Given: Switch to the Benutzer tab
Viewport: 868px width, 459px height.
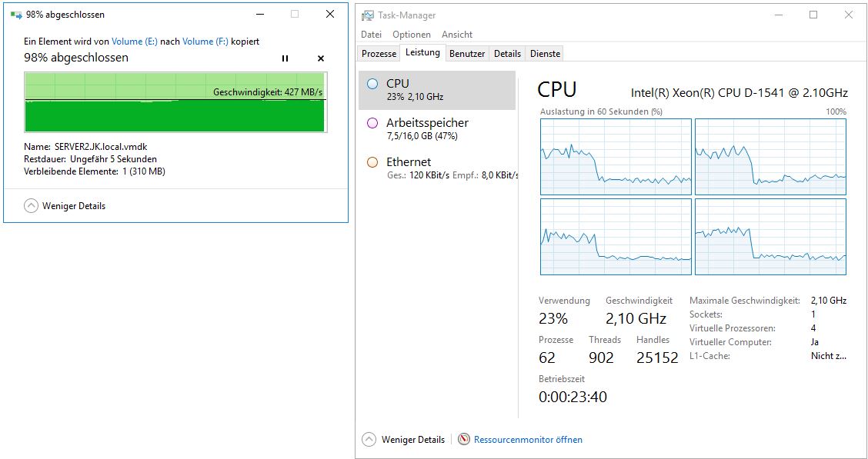Looking at the screenshot, I should [x=467, y=54].
